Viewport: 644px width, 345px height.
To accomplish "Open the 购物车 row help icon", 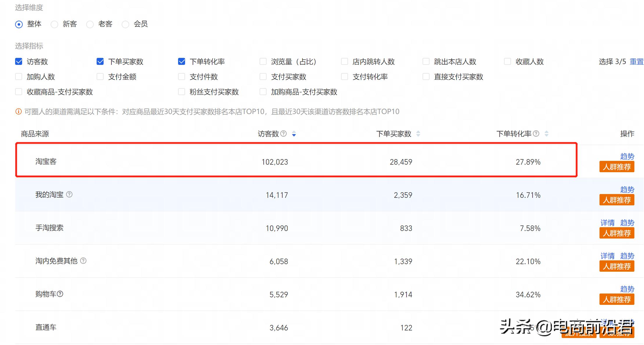I will [61, 294].
